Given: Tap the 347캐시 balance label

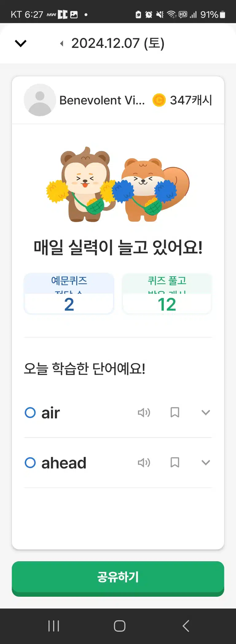Looking at the screenshot, I should (x=191, y=100).
